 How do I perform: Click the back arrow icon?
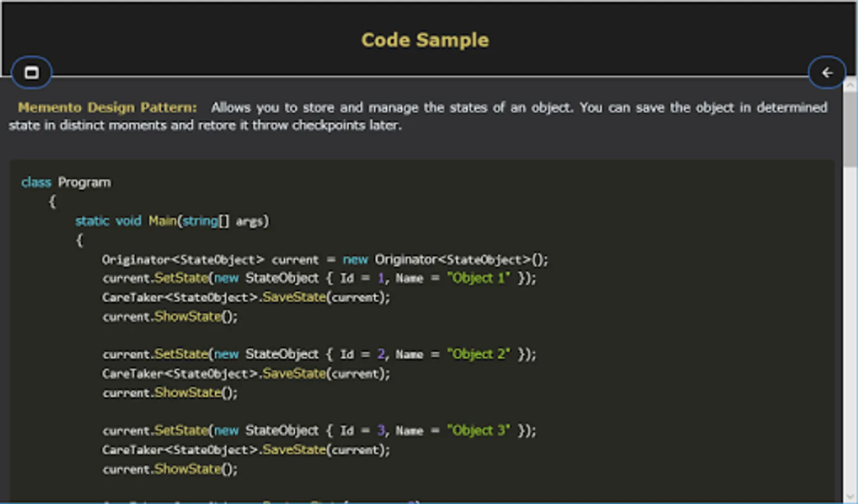(827, 73)
